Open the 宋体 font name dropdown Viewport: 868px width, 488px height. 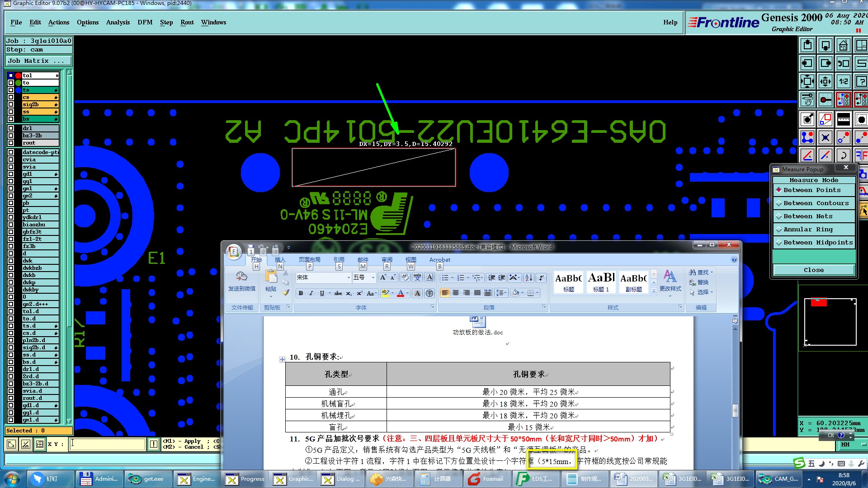click(x=349, y=277)
